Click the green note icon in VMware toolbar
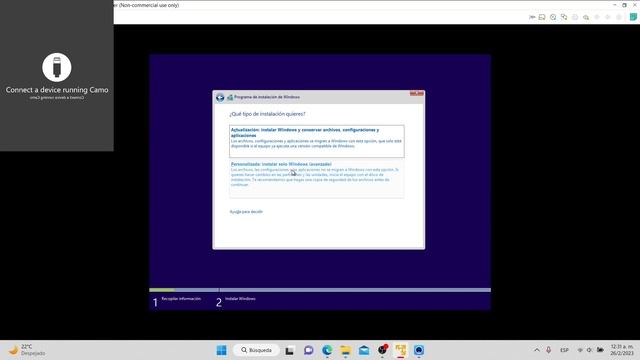The height and width of the screenshot is (360, 640). point(633,17)
